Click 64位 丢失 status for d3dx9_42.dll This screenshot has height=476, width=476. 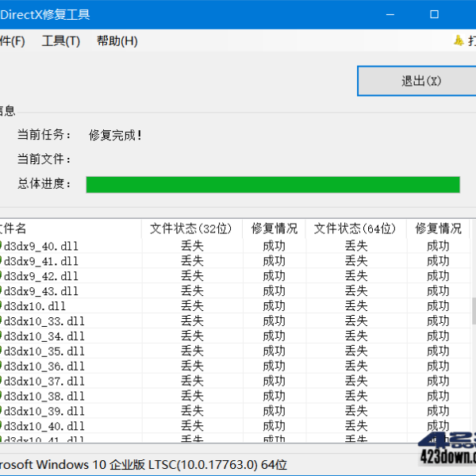(x=356, y=276)
